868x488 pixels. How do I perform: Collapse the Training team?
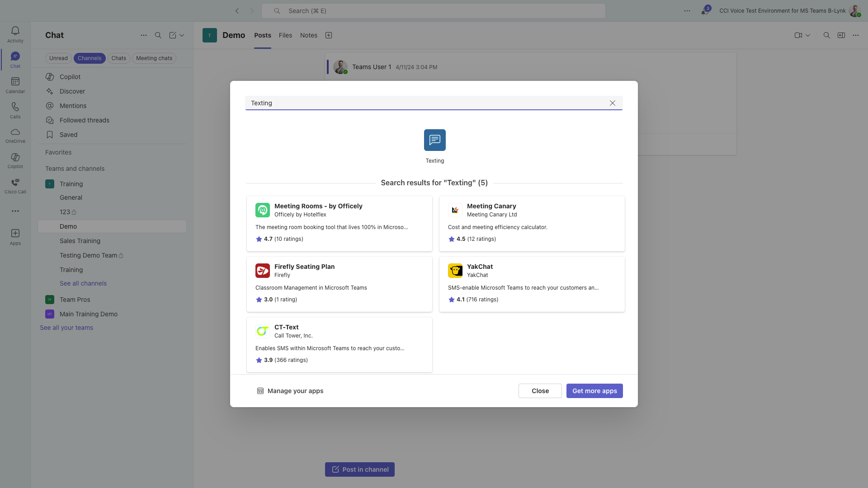pyautogui.click(x=71, y=184)
